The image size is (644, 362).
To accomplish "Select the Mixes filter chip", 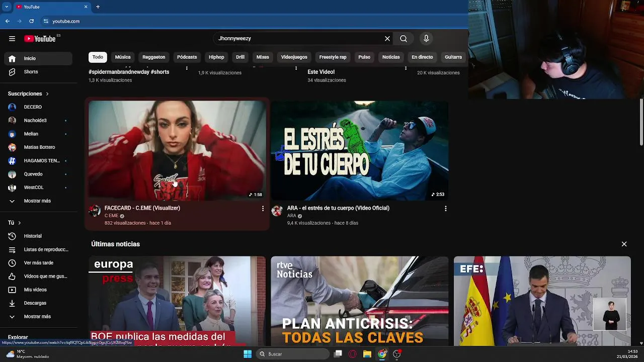I will point(263,57).
